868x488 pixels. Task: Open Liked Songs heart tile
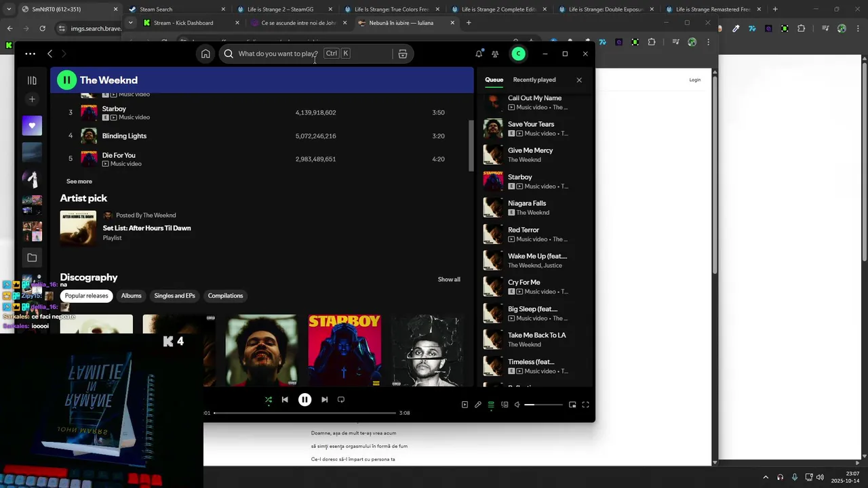click(32, 125)
